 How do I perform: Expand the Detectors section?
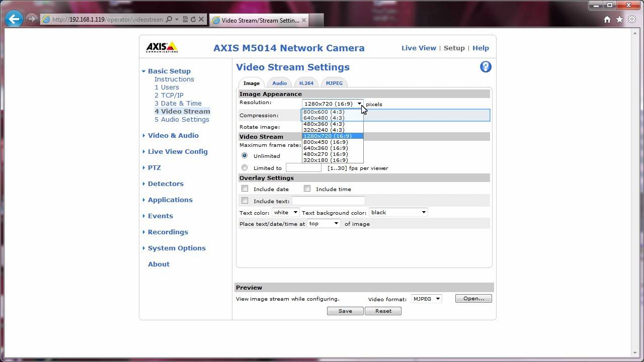pos(166,184)
